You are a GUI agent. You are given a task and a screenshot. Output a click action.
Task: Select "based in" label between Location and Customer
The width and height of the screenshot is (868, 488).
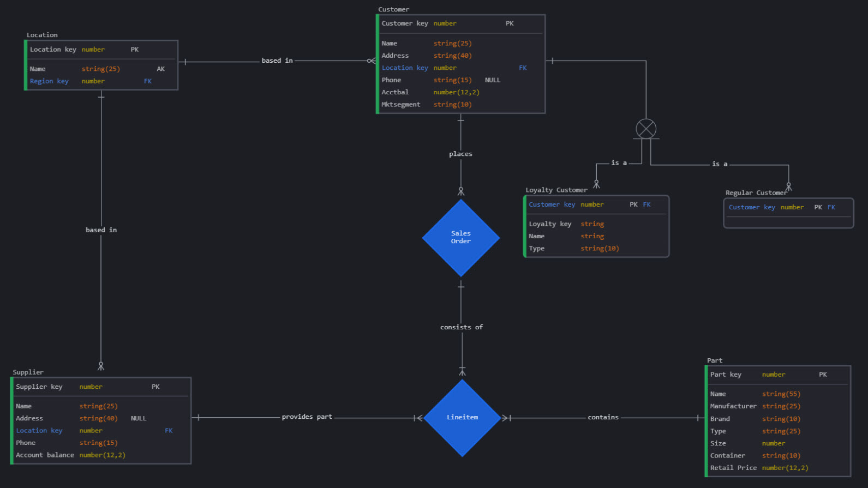pyautogui.click(x=277, y=61)
